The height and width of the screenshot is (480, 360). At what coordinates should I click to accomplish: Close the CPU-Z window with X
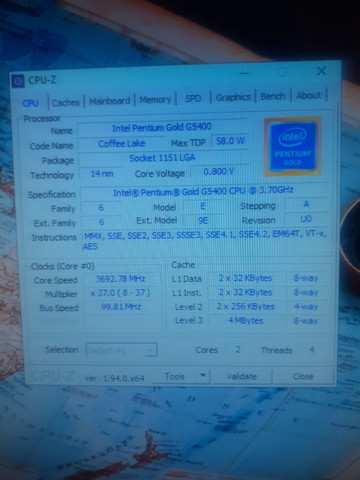click(x=321, y=71)
